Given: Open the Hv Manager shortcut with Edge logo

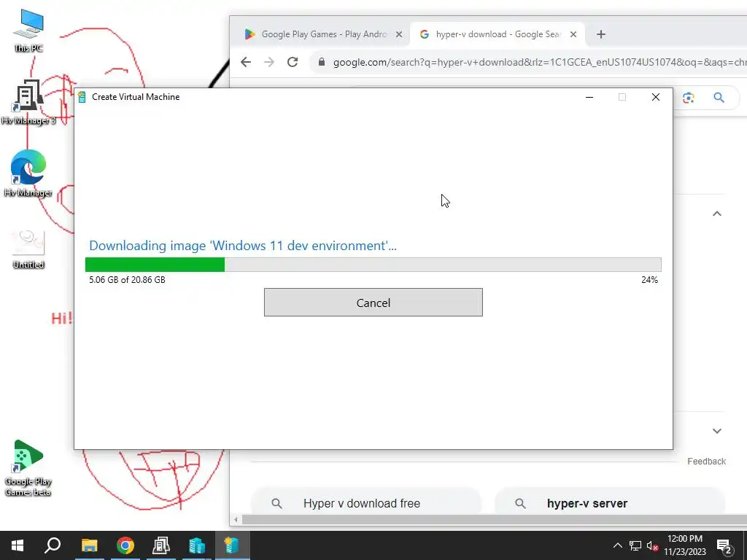Looking at the screenshot, I should point(28,174).
